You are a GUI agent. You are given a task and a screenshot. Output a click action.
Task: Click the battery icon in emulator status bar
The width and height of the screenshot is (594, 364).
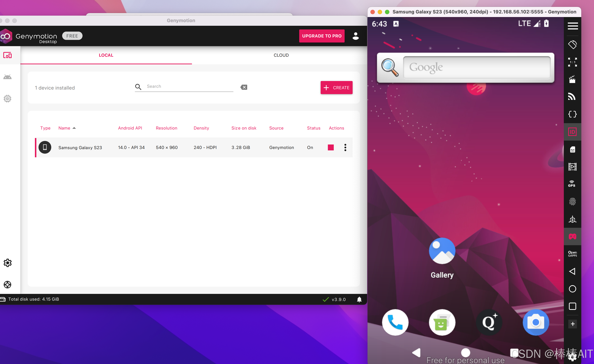point(546,23)
